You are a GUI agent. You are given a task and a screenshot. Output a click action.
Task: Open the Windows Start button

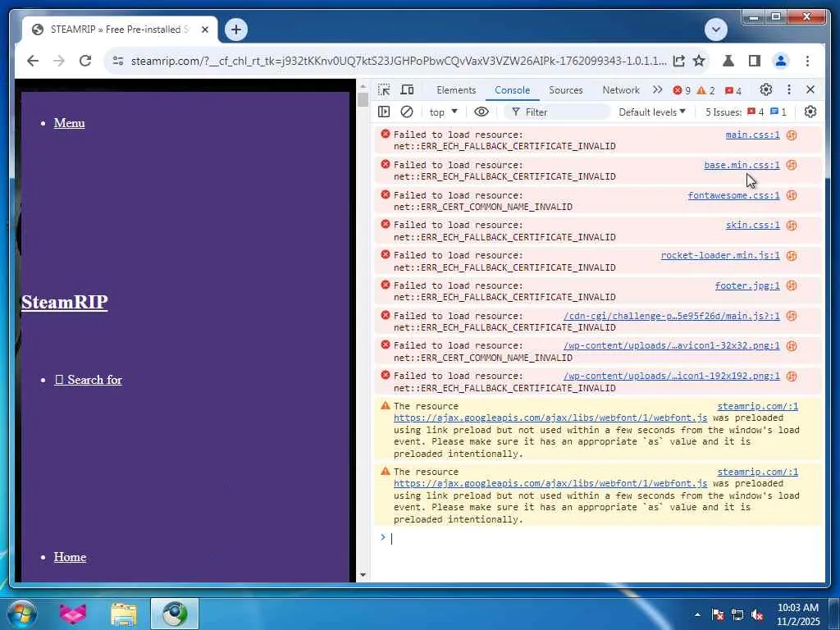click(x=22, y=614)
